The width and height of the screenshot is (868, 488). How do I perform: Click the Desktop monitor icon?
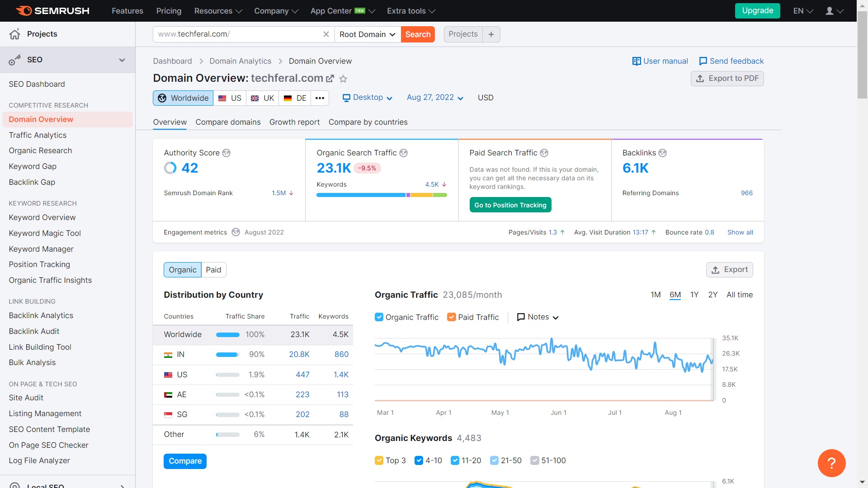click(x=346, y=98)
